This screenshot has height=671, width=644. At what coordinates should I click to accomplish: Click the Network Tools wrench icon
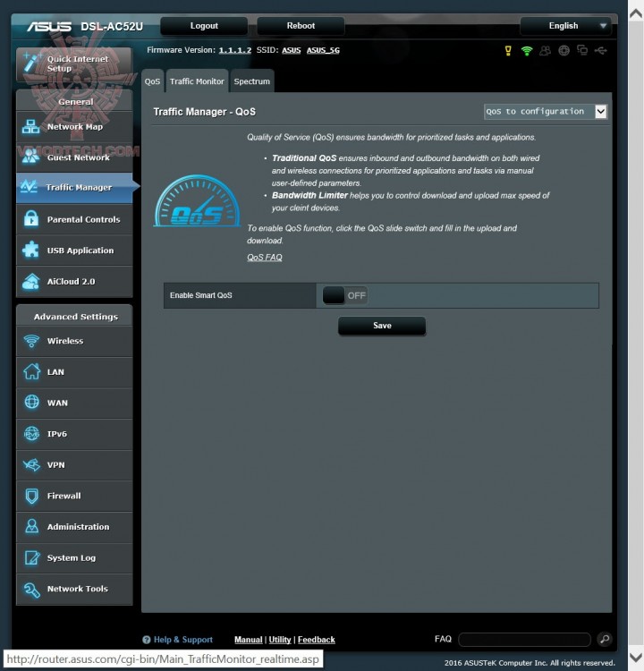pos(31,590)
